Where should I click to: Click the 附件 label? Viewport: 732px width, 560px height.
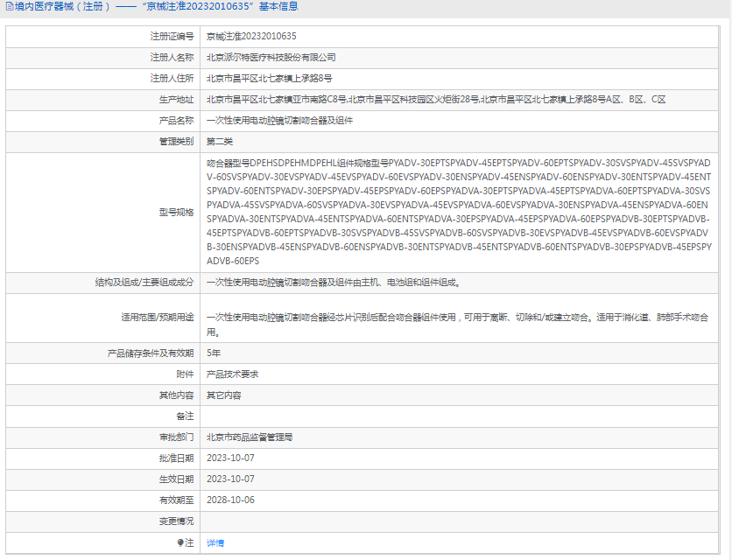pyautogui.click(x=185, y=374)
